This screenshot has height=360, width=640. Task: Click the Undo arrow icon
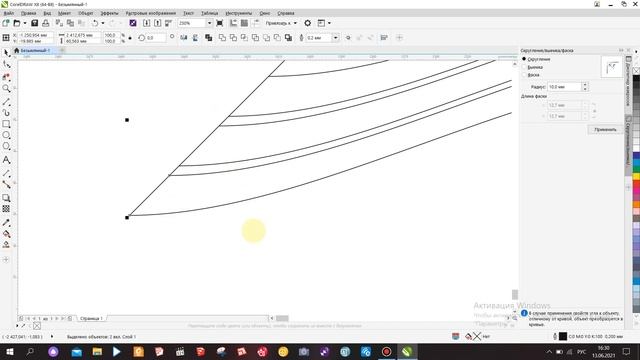click(x=95, y=23)
